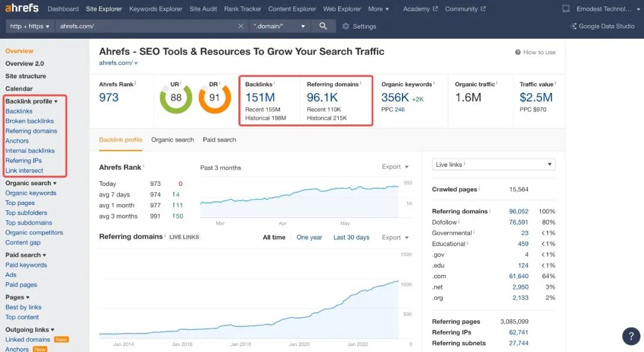Viewport: 644px width, 352px height.
Task: Click the ahrefs logo
Action: click(22, 8)
